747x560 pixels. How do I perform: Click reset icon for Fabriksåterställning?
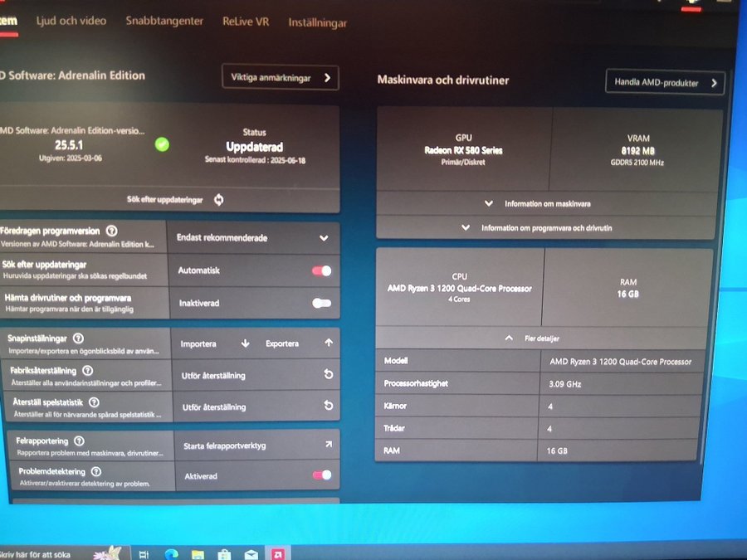328,374
